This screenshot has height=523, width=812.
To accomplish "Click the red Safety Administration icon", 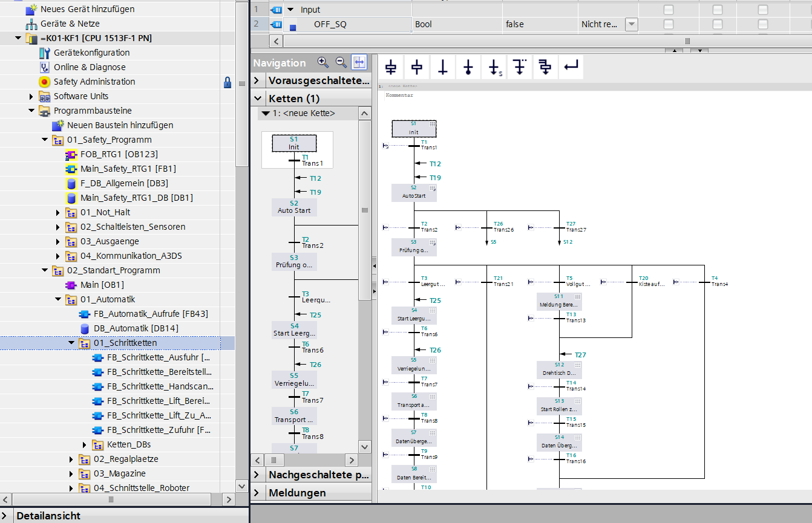I will (x=44, y=82).
